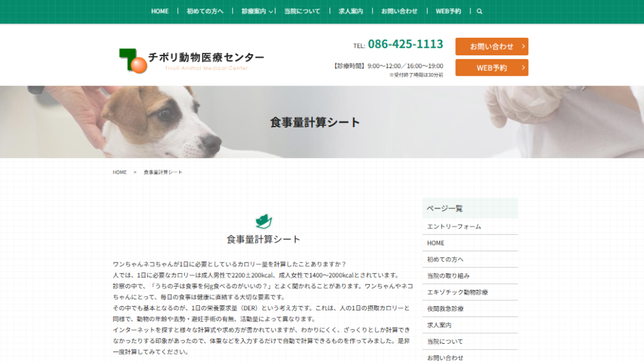The width and height of the screenshot is (644, 362).
Task: Open the 初めての方へ menu item
Action: pyautogui.click(x=205, y=11)
